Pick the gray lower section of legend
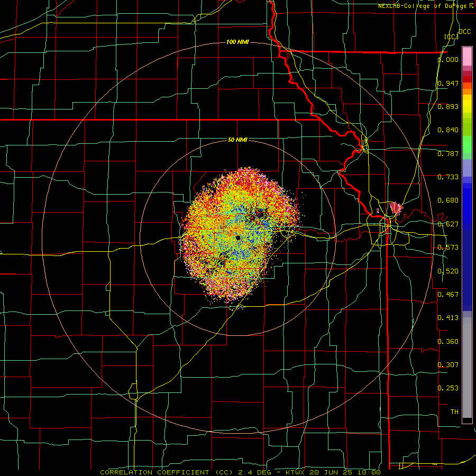 click(467, 368)
